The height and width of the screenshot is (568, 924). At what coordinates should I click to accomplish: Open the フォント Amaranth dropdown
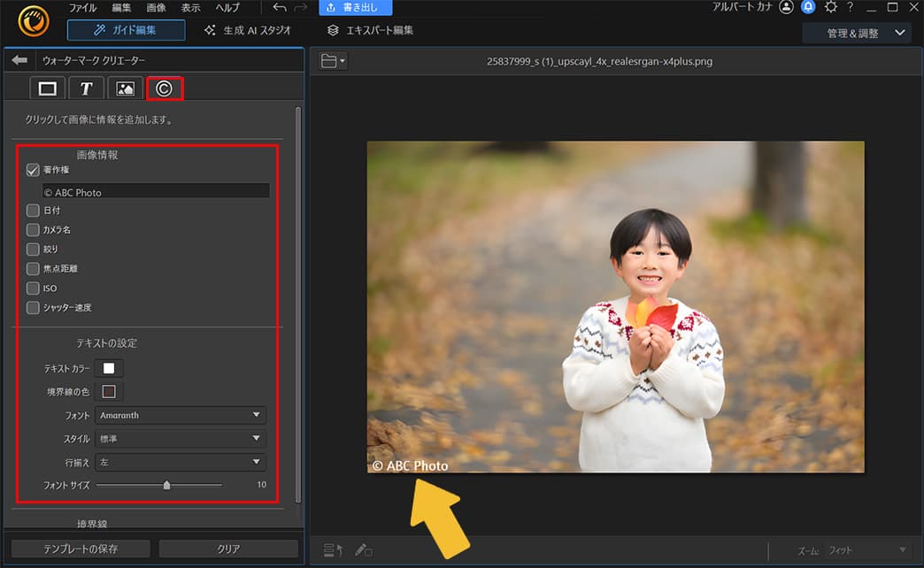click(x=181, y=415)
